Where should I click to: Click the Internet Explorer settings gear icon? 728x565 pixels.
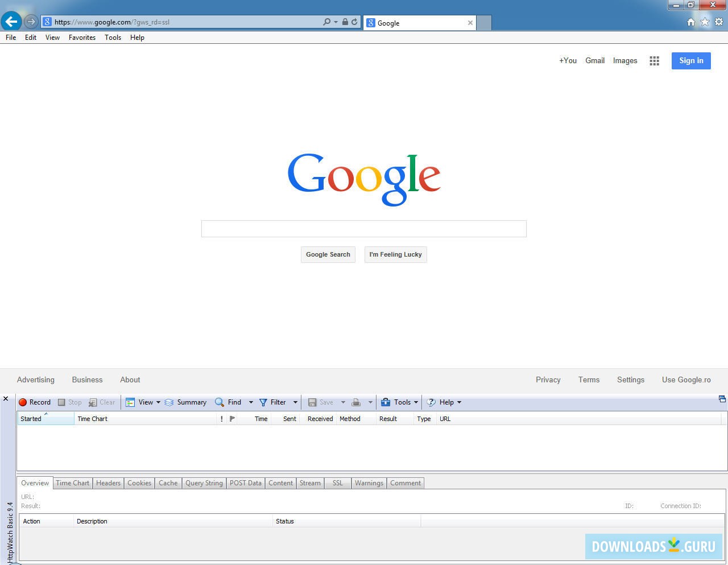pos(717,22)
